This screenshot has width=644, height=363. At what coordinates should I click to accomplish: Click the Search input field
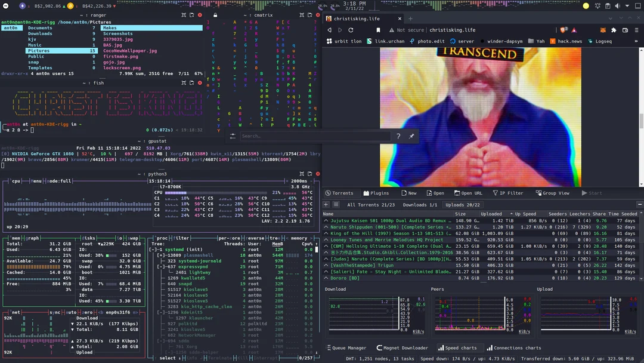316,136
